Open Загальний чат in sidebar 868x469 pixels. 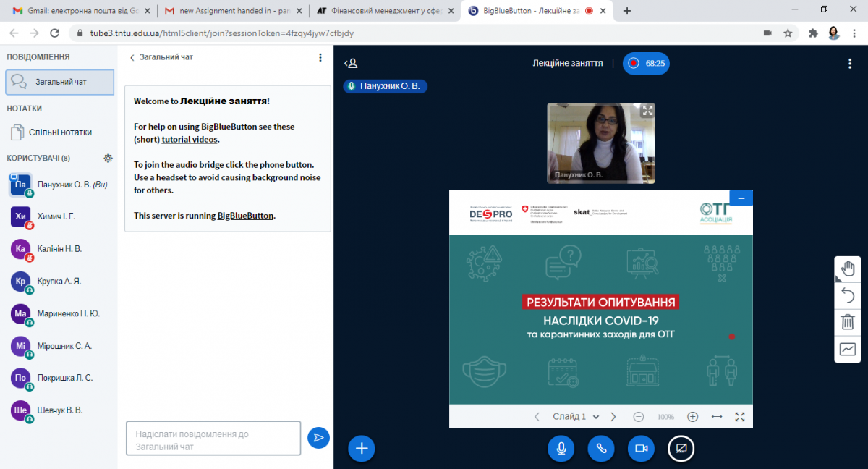(60, 82)
